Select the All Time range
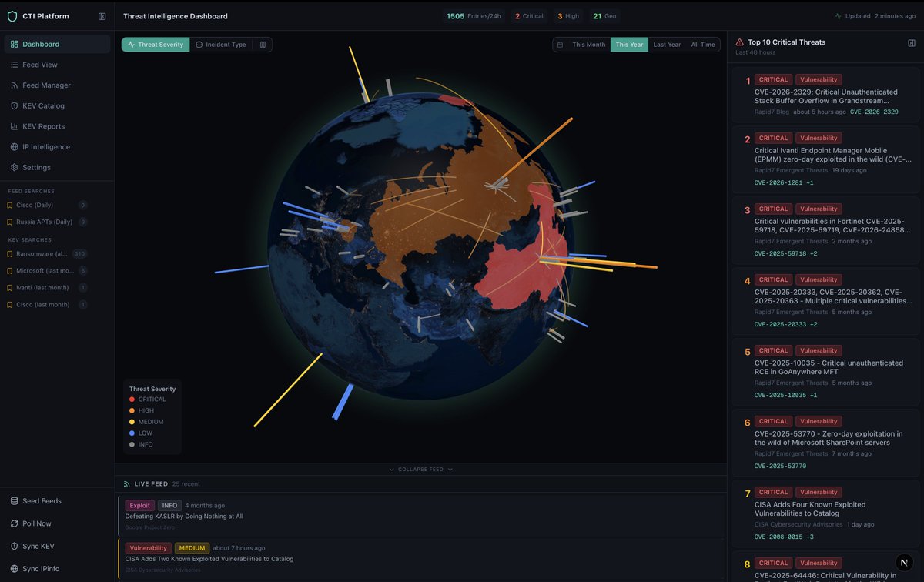 click(702, 45)
